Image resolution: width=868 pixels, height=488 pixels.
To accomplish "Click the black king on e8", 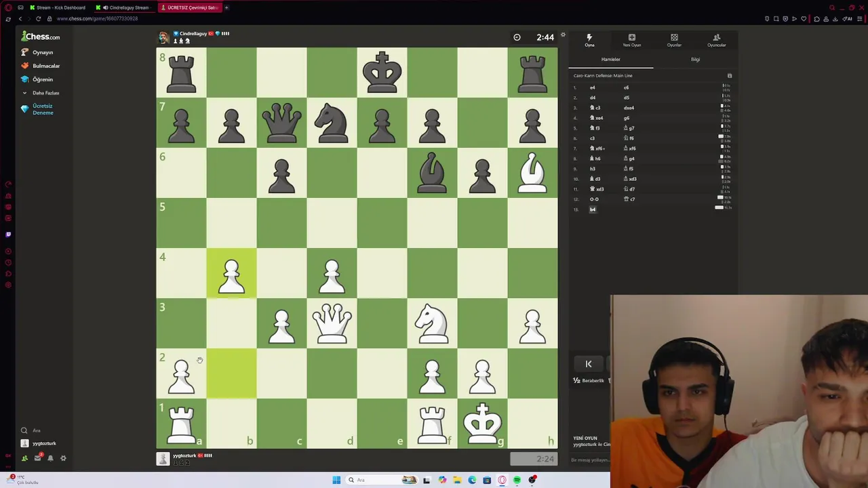I will (382, 72).
